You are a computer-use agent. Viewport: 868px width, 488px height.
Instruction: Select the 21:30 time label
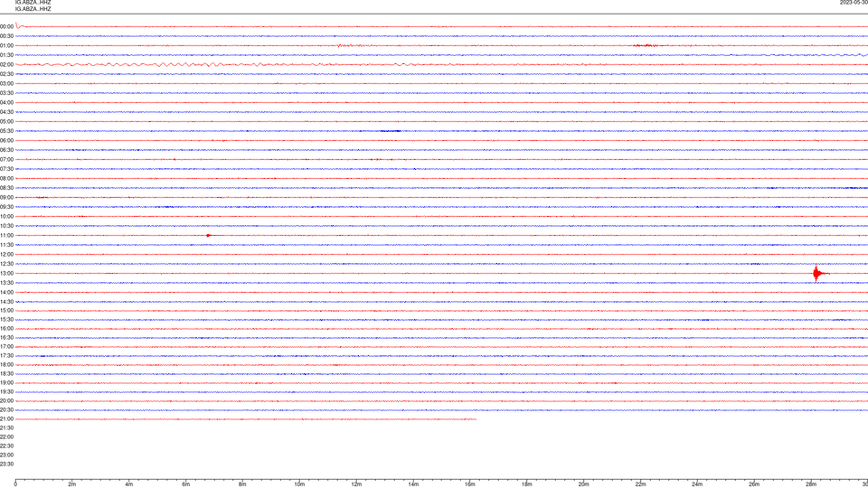6,428
